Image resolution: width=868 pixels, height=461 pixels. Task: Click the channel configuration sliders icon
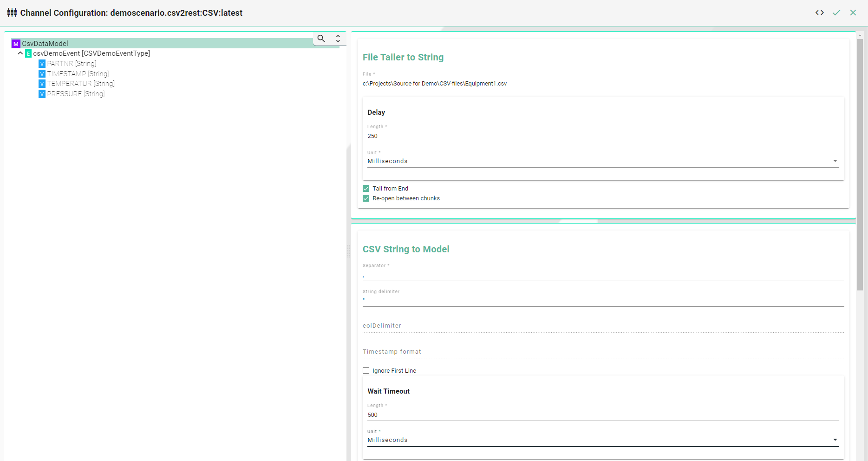(12, 13)
